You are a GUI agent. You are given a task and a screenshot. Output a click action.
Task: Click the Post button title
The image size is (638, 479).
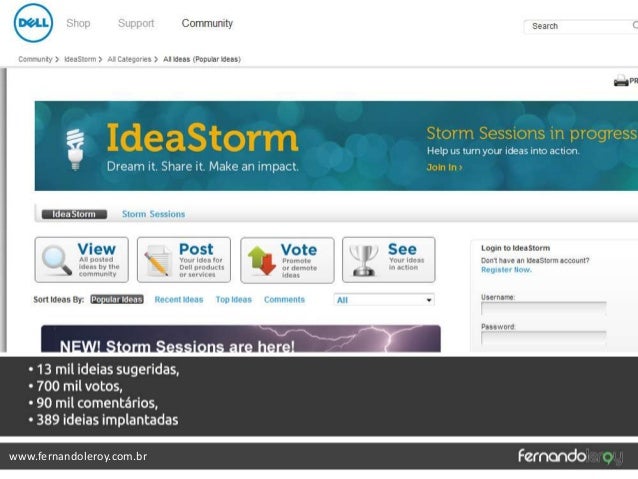pyautogui.click(x=196, y=249)
